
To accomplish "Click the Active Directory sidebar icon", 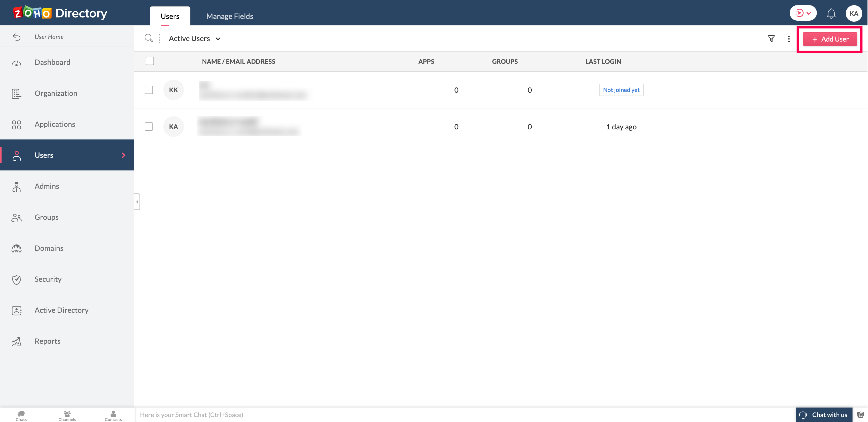I will (x=17, y=310).
